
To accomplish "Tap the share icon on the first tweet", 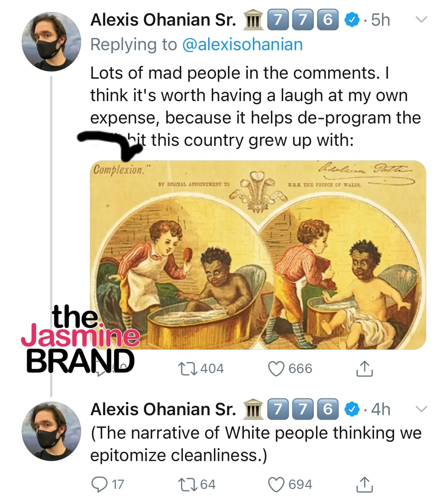I will point(364,369).
